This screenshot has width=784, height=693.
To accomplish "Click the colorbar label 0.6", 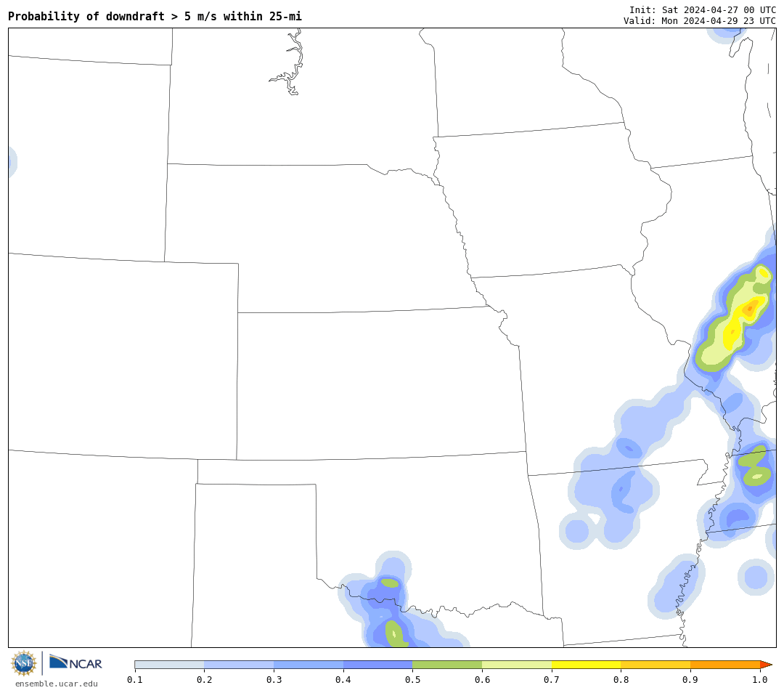I will pyautogui.click(x=482, y=679).
